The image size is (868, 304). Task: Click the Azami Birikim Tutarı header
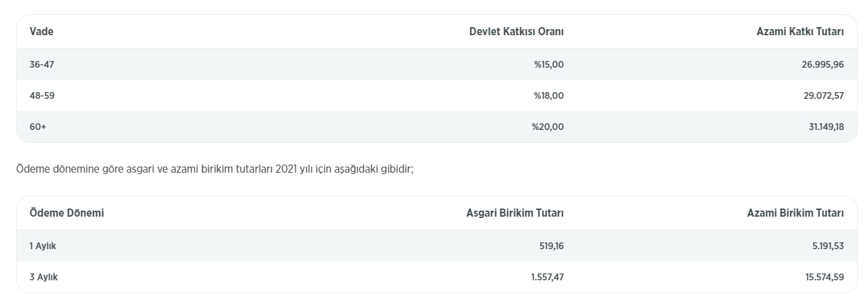click(x=795, y=213)
